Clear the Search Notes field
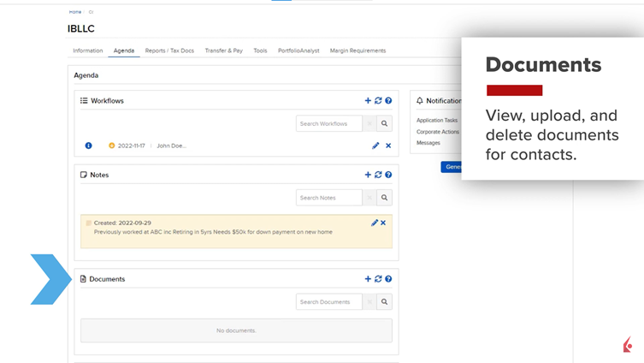The image size is (644, 363). pyautogui.click(x=369, y=198)
